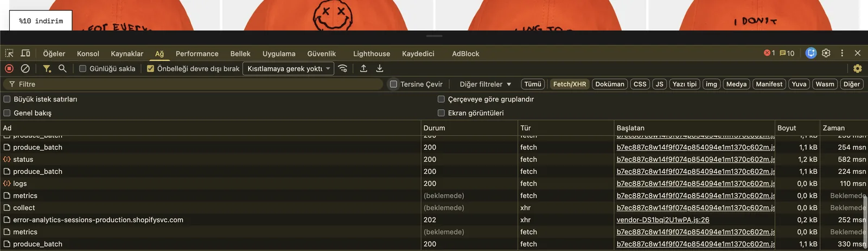Open DevTools settings gear icon
This screenshot has width=868, height=251.
point(826,53)
